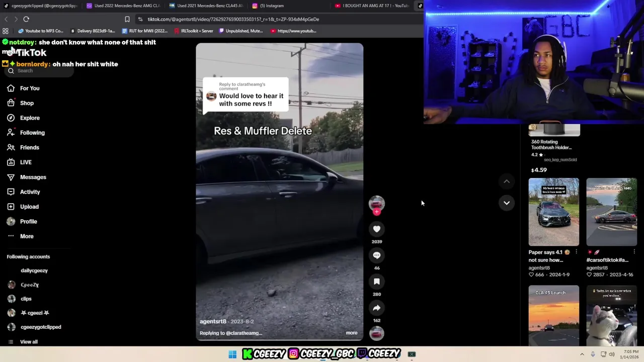The height and width of the screenshot is (362, 644).
Task: Open the https://www.youtub bookmark
Action: point(293,31)
